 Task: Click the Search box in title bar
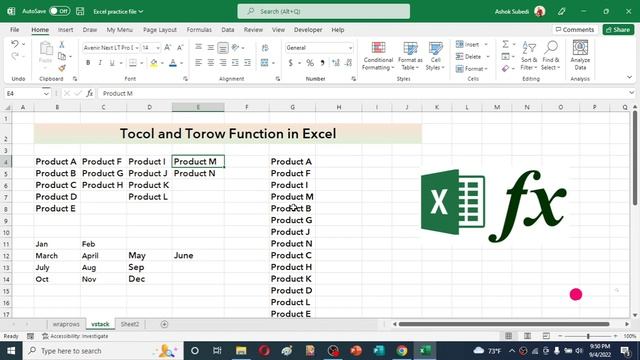click(324, 11)
